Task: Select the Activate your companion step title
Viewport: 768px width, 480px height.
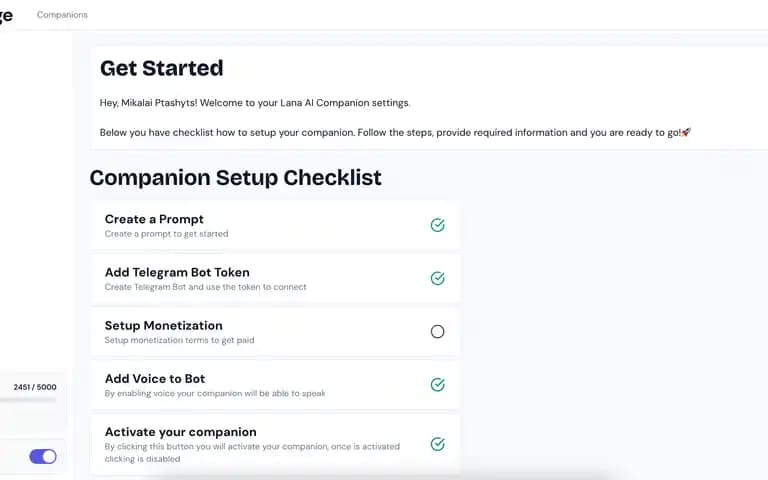Action: [180, 432]
